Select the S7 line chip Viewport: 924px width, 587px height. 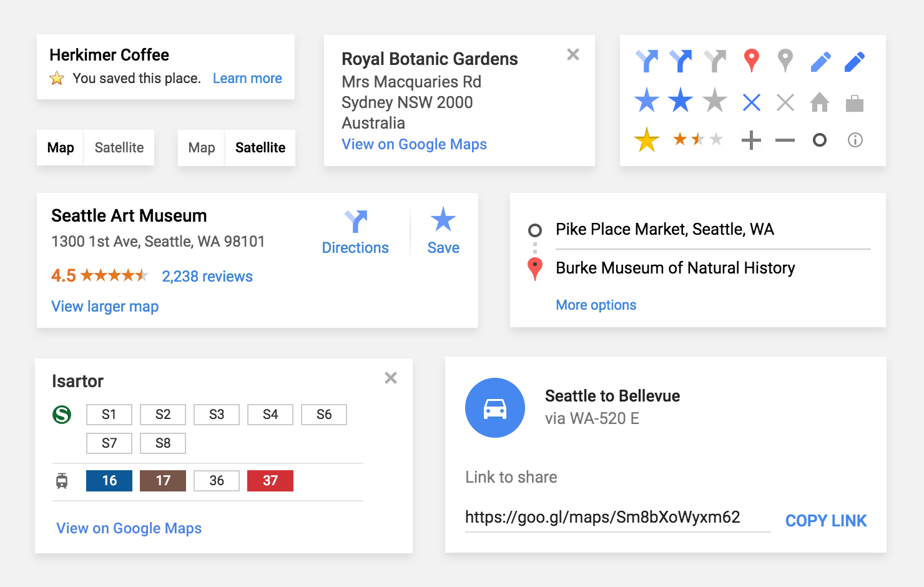coord(109,443)
